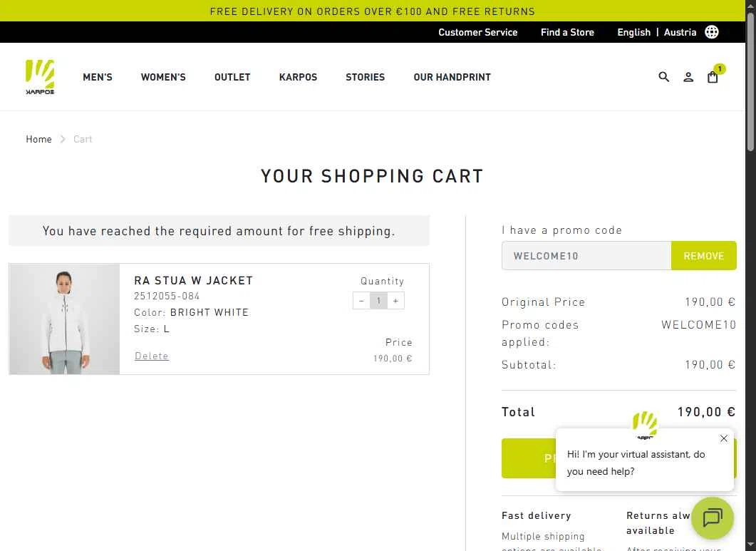Change country from Austria

tap(680, 32)
